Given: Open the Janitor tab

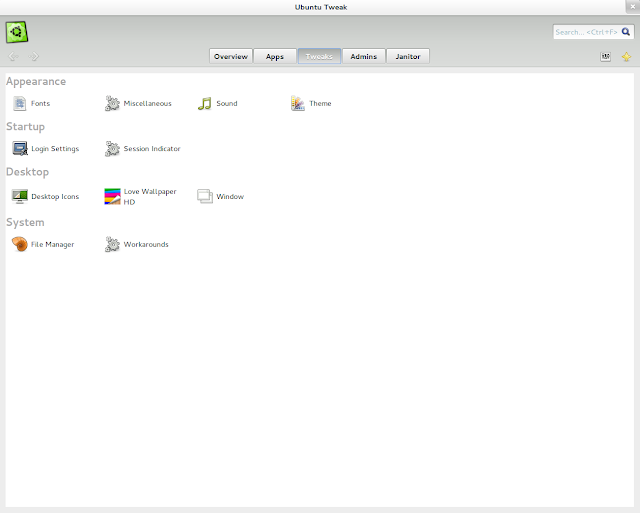Looking at the screenshot, I should point(408,56).
